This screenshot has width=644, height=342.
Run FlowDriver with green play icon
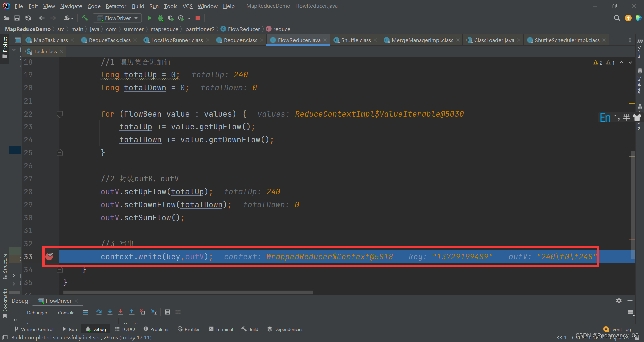click(x=150, y=18)
